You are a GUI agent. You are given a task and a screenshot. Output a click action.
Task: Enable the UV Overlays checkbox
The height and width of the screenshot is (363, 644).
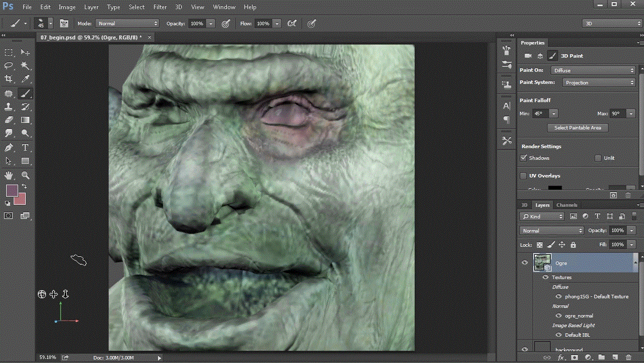point(524,175)
